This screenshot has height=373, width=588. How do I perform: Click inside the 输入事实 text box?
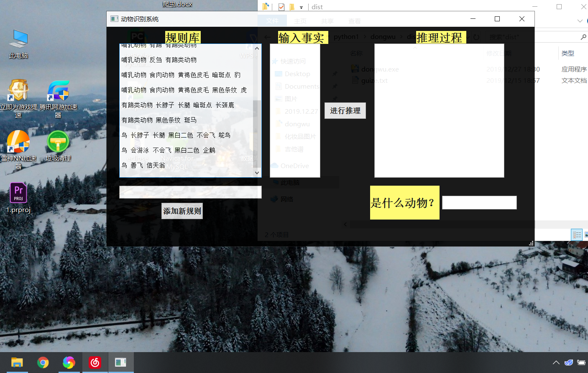(x=295, y=111)
